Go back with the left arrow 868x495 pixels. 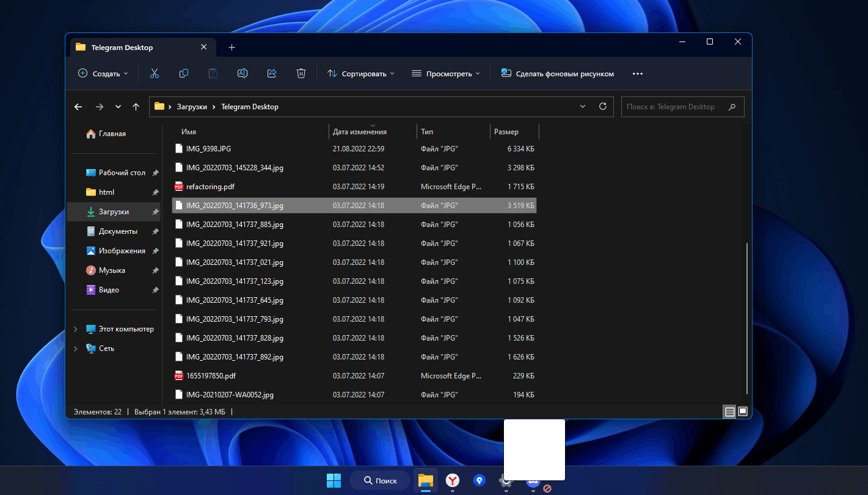[x=78, y=107]
